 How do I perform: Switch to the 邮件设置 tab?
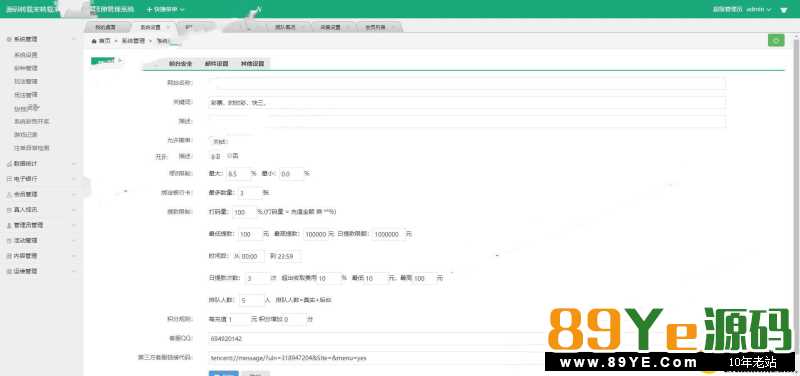(x=216, y=64)
